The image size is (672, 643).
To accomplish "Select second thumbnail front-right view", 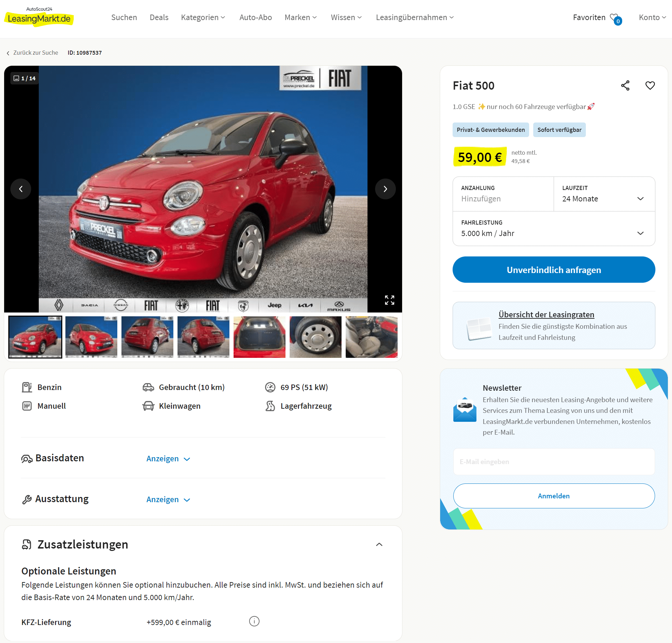I will click(91, 337).
